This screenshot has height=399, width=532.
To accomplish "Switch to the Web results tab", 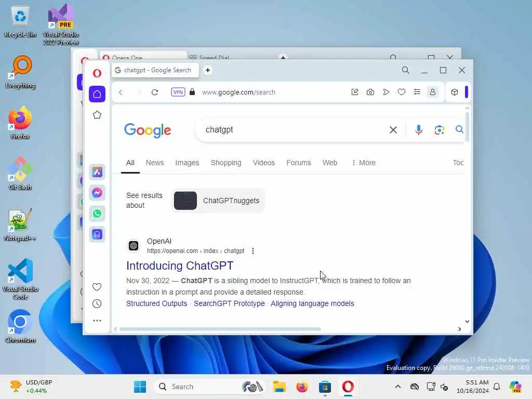I will [330, 163].
